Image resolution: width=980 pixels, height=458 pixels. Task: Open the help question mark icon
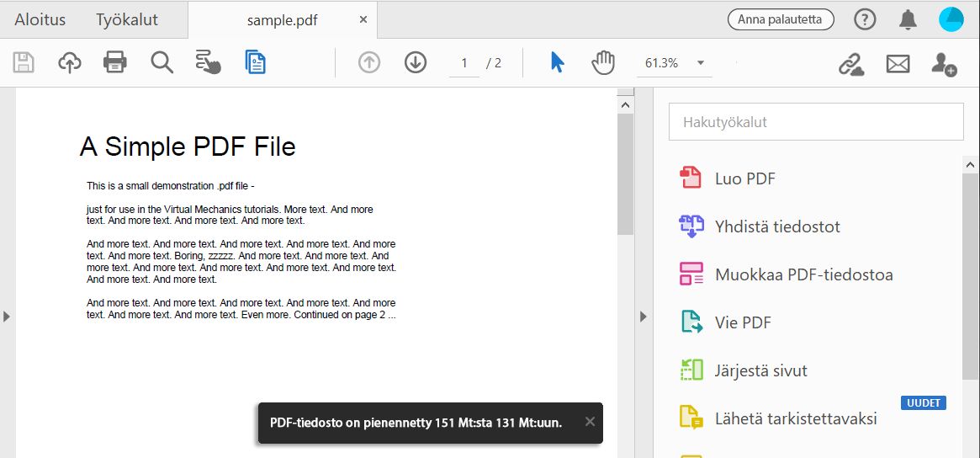865,20
